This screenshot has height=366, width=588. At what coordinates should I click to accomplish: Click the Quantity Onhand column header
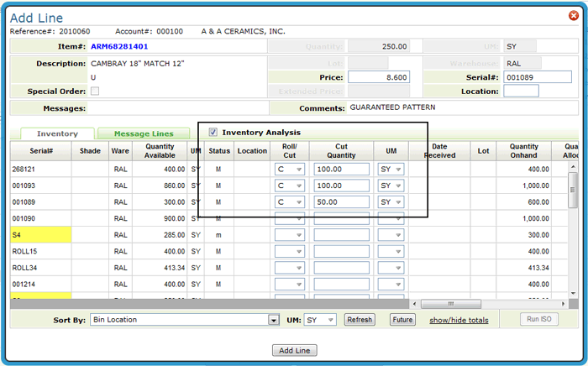coord(523,151)
